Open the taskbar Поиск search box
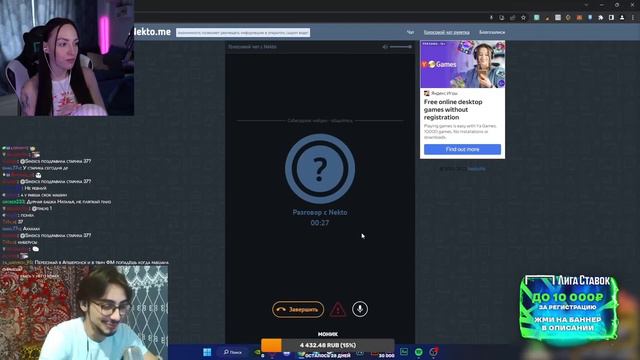Viewport: 640px width, 360px height. click(x=233, y=352)
